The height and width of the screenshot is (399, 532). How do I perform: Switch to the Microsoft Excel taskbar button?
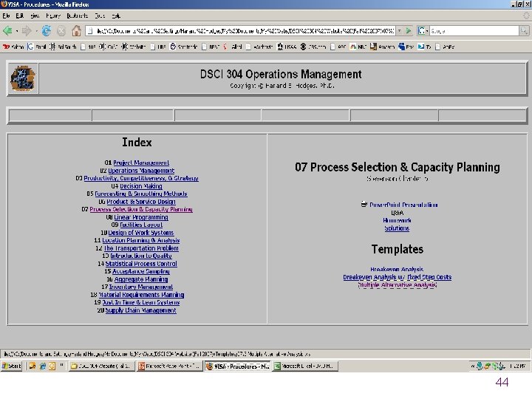coord(305,366)
